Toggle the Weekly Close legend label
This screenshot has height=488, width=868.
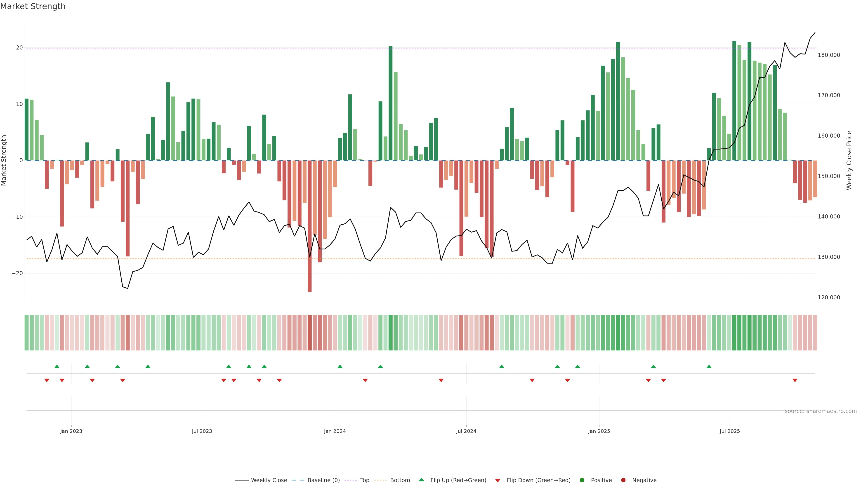point(269,480)
